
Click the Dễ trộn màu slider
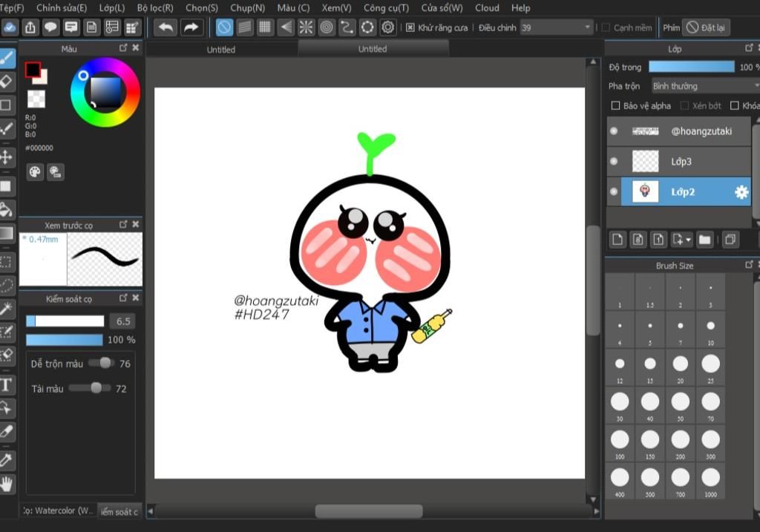point(102,363)
